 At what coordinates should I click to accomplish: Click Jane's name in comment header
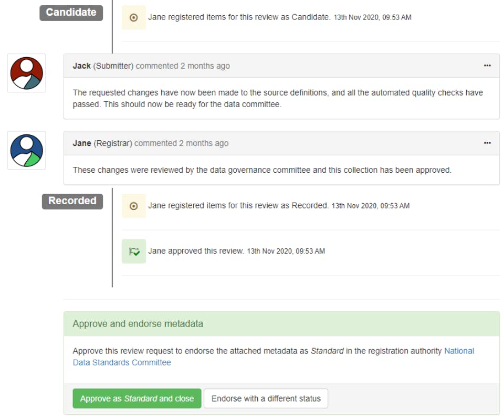tap(82, 143)
